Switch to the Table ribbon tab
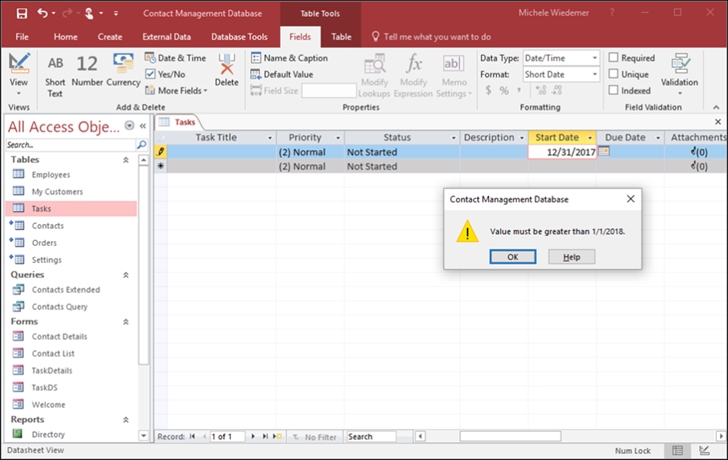 coord(341,37)
